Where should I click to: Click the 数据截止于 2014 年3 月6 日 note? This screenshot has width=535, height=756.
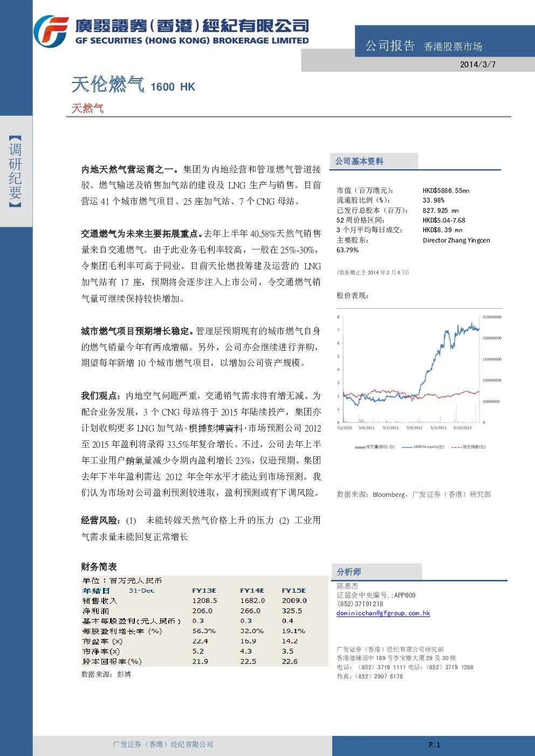pyautogui.click(x=373, y=272)
